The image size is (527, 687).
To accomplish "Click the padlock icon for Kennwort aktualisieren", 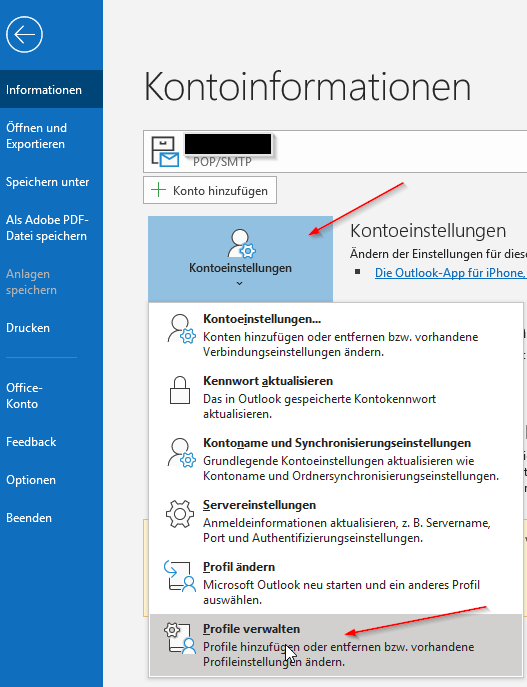I will tap(180, 390).
